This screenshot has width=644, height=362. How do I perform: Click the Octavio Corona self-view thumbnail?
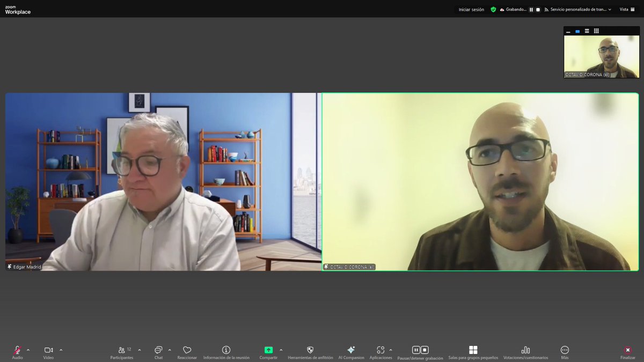602,57
